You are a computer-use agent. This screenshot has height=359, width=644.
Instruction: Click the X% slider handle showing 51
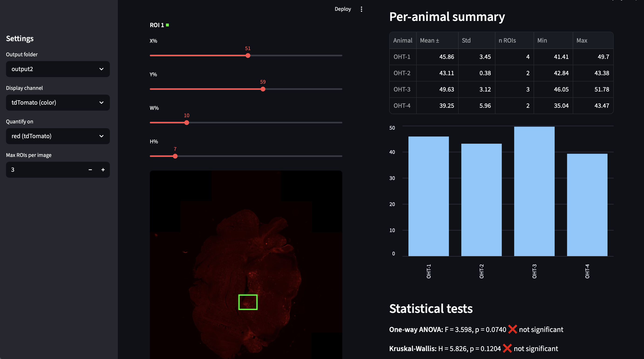coord(248,55)
